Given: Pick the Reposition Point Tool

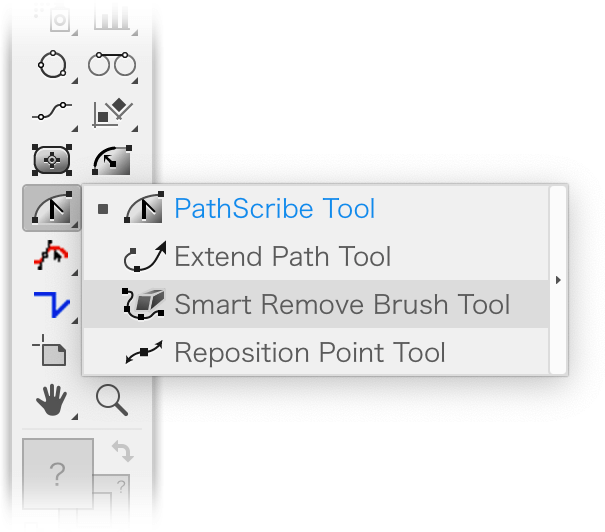Looking at the screenshot, I should click(x=316, y=352).
